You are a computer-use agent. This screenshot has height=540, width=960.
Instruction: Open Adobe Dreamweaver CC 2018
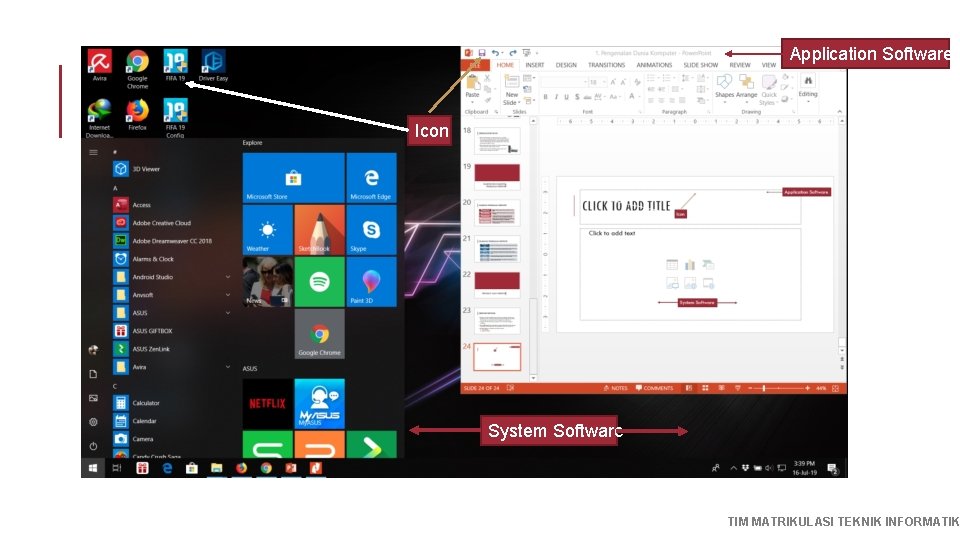(x=172, y=241)
